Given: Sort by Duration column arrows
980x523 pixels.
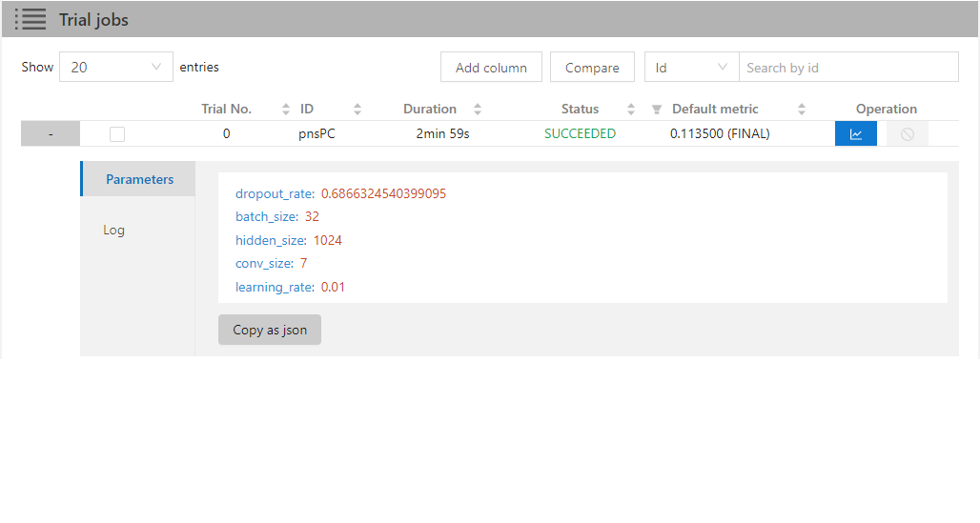Looking at the screenshot, I should click(478, 110).
